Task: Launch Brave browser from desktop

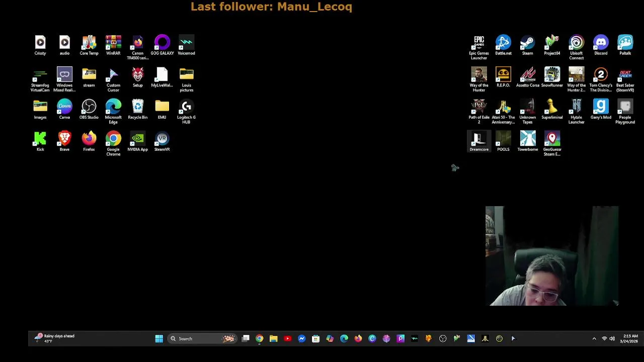Action: 64,142
